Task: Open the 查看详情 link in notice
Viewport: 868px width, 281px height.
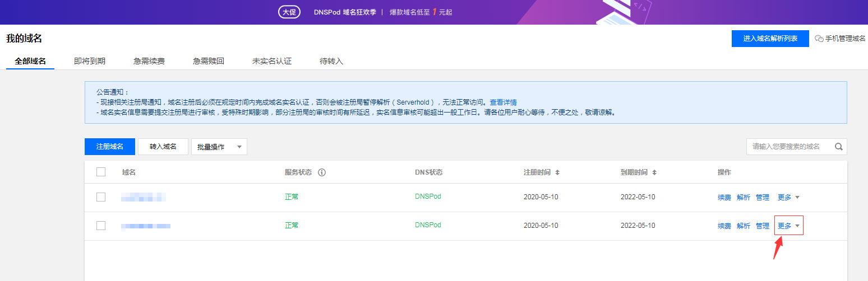Action: (x=504, y=102)
